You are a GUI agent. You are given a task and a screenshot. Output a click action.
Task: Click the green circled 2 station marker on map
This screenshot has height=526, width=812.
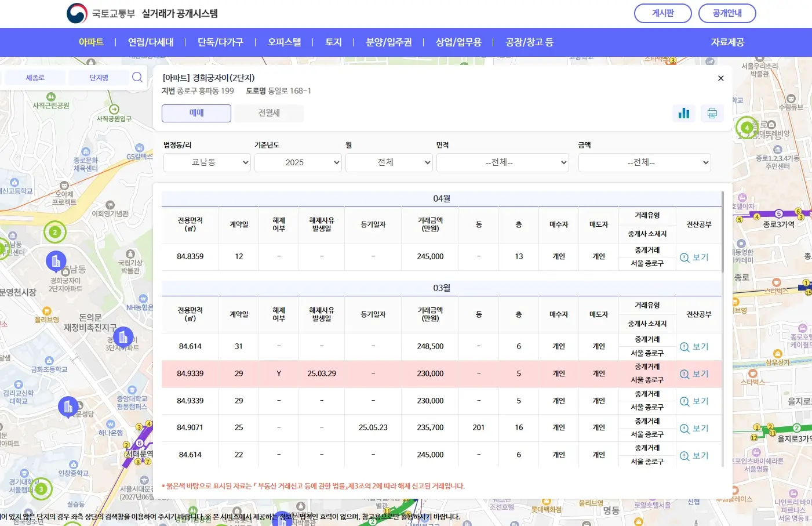[x=54, y=231]
